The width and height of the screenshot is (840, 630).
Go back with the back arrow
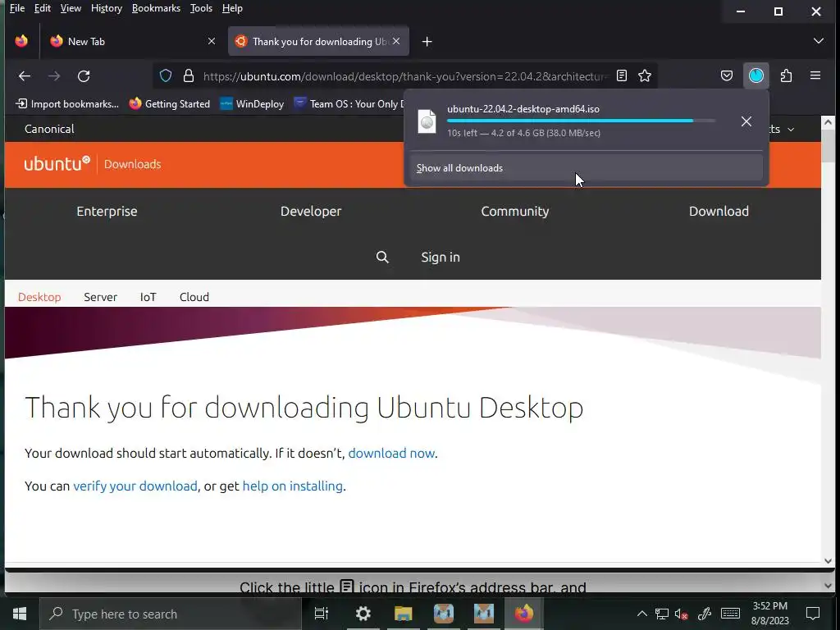click(x=24, y=76)
